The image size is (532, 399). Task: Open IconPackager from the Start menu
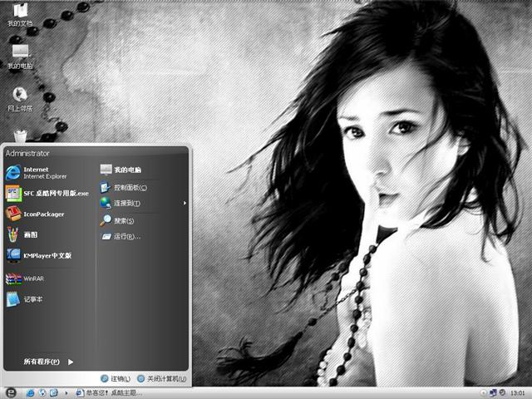pyautogui.click(x=42, y=214)
